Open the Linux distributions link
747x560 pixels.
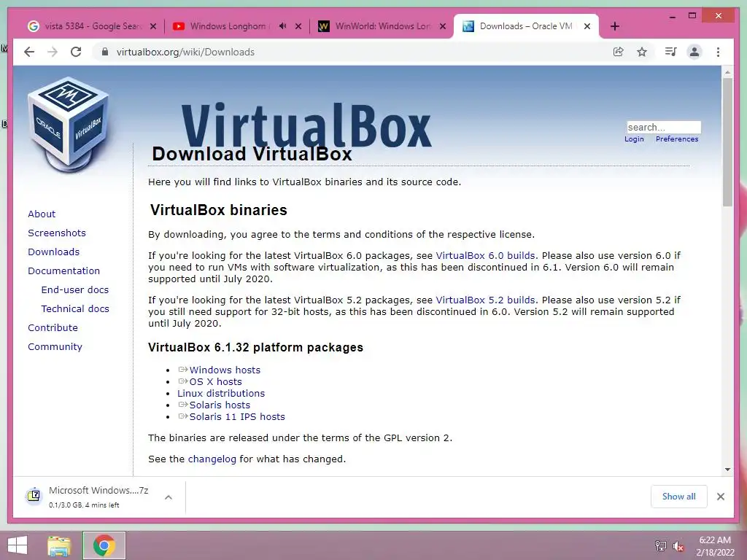coord(221,393)
